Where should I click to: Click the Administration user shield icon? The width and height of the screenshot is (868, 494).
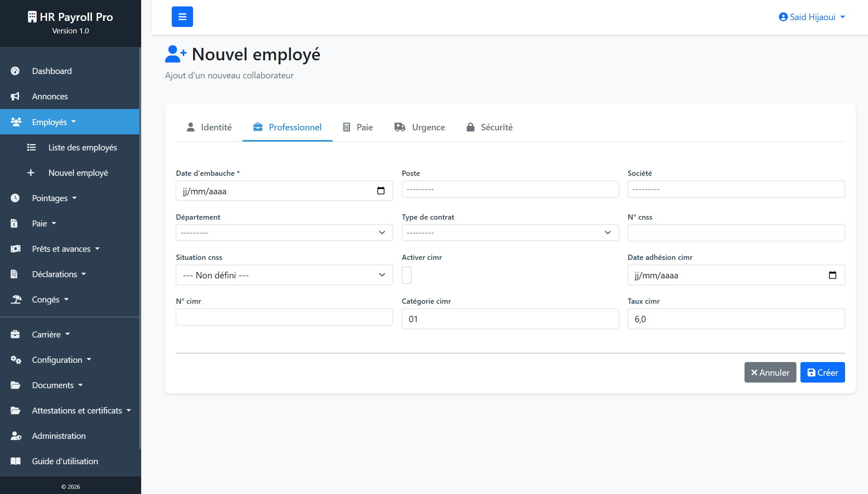(x=16, y=436)
